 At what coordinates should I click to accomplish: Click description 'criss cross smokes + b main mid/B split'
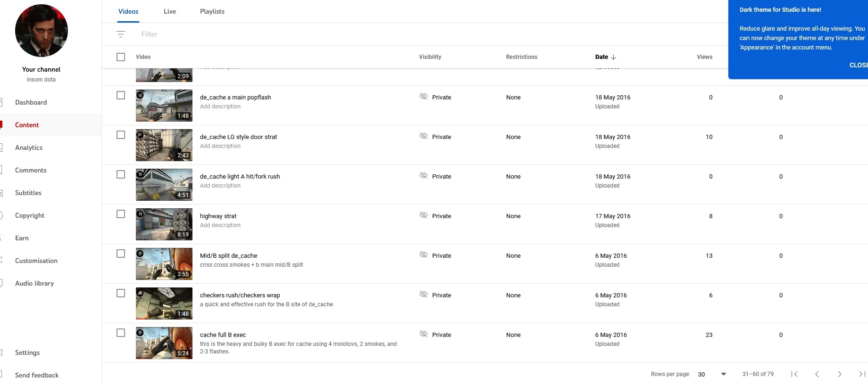[251, 265]
